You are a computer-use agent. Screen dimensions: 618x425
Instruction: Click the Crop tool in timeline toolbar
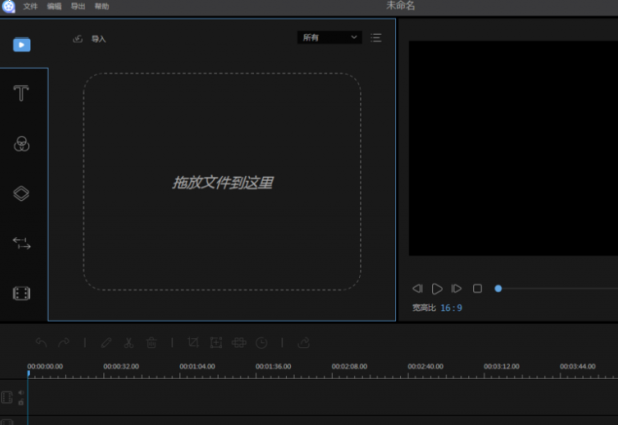pyautogui.click(x=193, y=342)
